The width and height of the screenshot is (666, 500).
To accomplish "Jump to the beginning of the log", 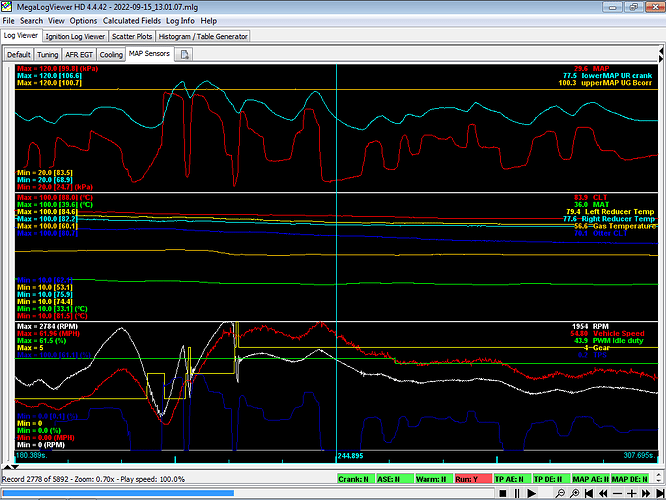I will [x=589, y=493].
